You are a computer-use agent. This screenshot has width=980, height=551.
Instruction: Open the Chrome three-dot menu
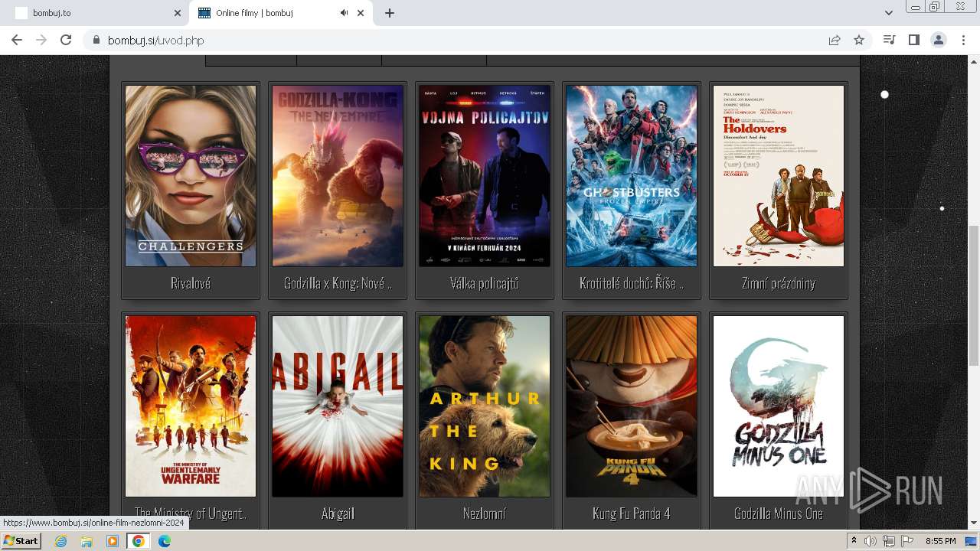pos(963,40)
